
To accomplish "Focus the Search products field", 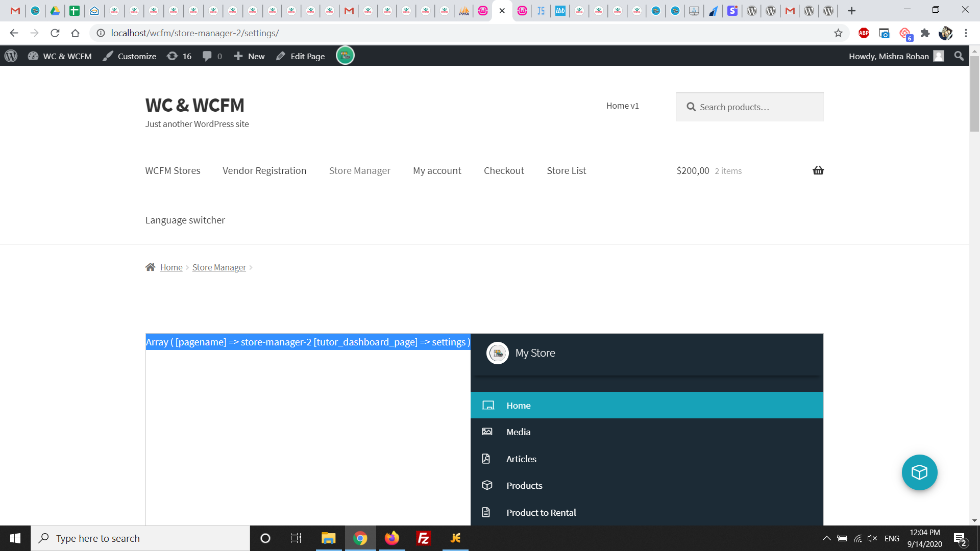I will click(x=750, y=107).
